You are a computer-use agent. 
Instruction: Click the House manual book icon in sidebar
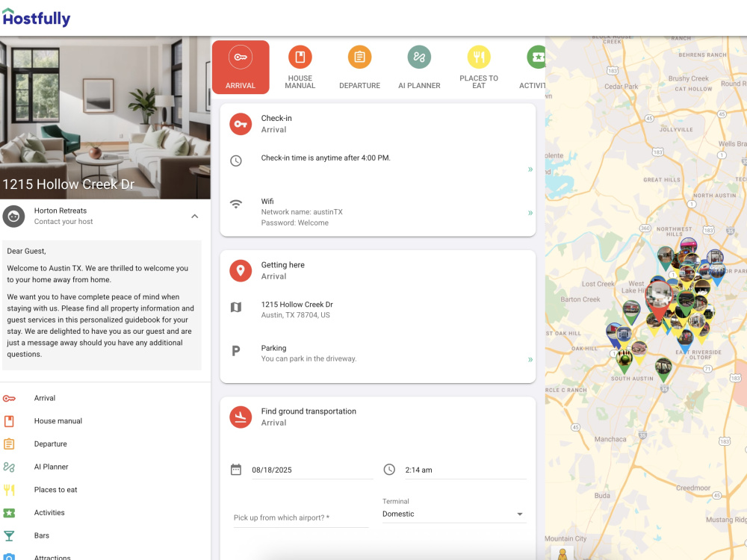pos(9,421)
